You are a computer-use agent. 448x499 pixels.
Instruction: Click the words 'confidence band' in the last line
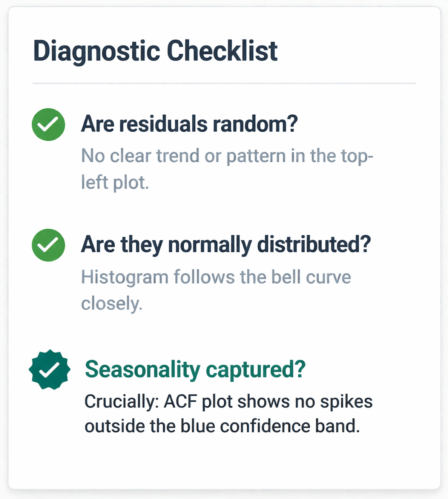(x=289, y=426)
